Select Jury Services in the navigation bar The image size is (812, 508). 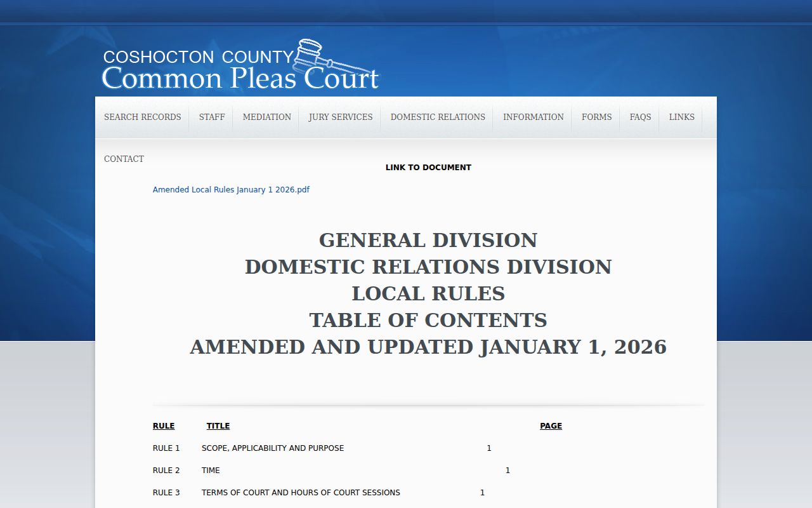pos(341,117)
